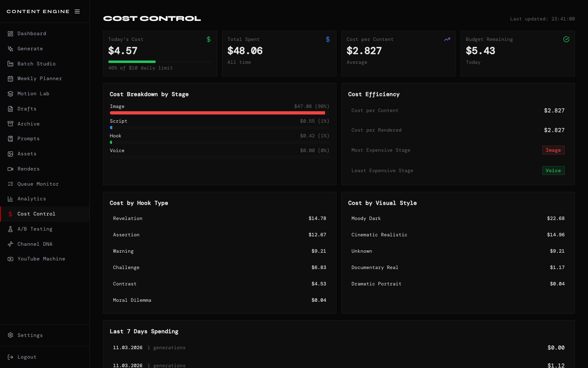Open Queue Monitor
The height and width of the screenshot is (368, 588).
[x=37, y=184]
